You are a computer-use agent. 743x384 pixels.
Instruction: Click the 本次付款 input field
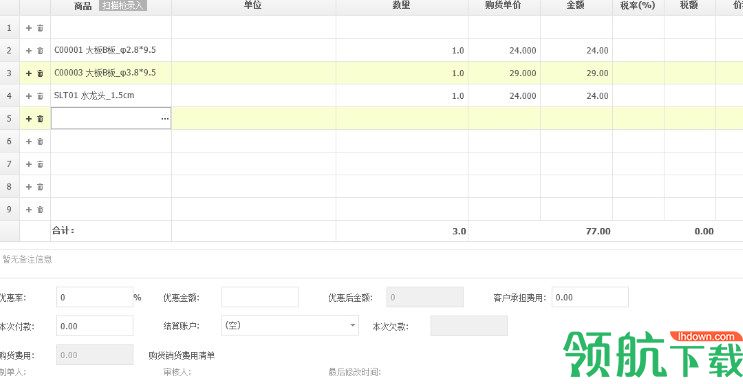pos(95,326)
